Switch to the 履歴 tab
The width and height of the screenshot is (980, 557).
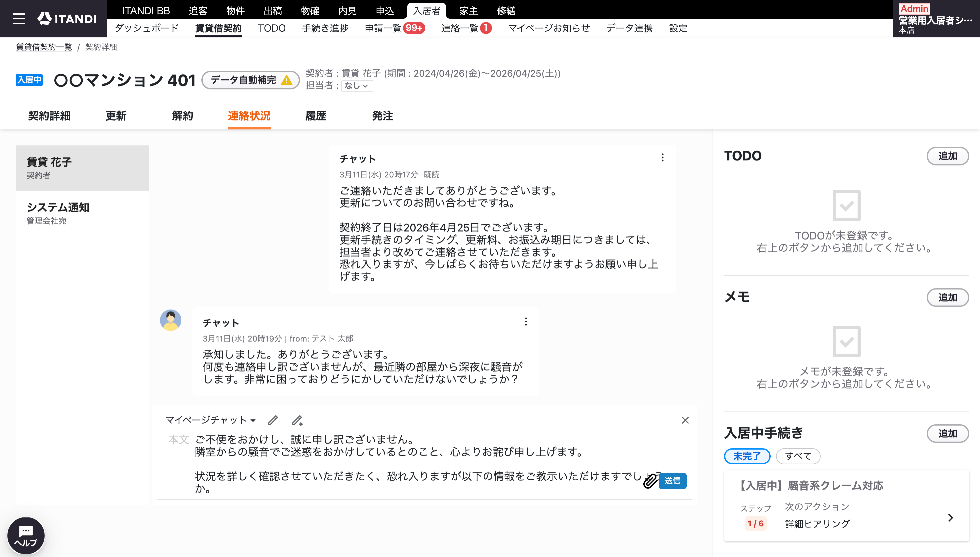[x=316, y=116]
